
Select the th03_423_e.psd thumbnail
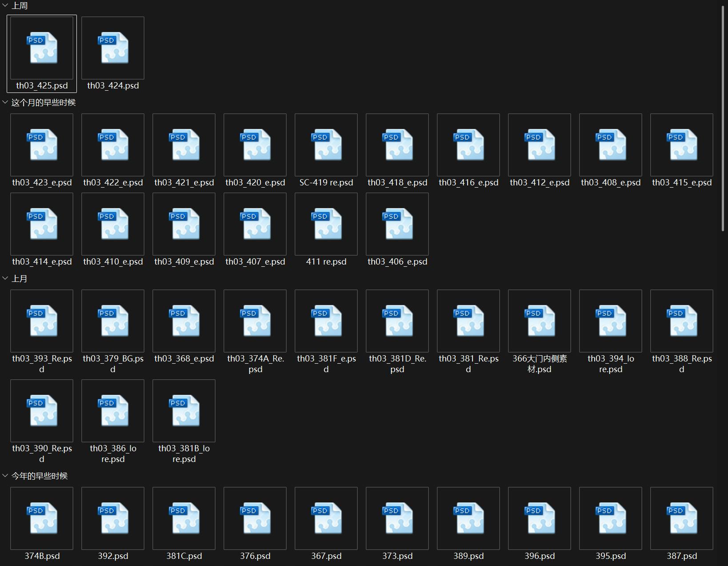pos(42,145)
